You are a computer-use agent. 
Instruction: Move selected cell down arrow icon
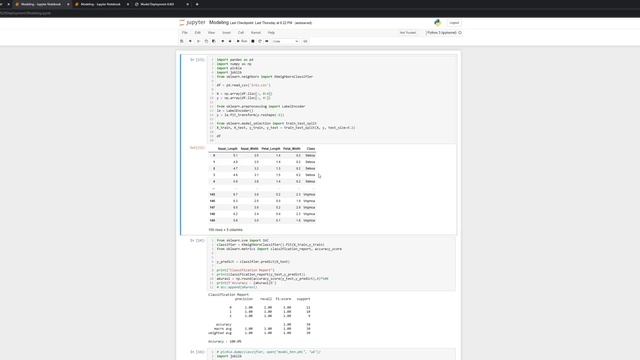[x=230, y=41]
